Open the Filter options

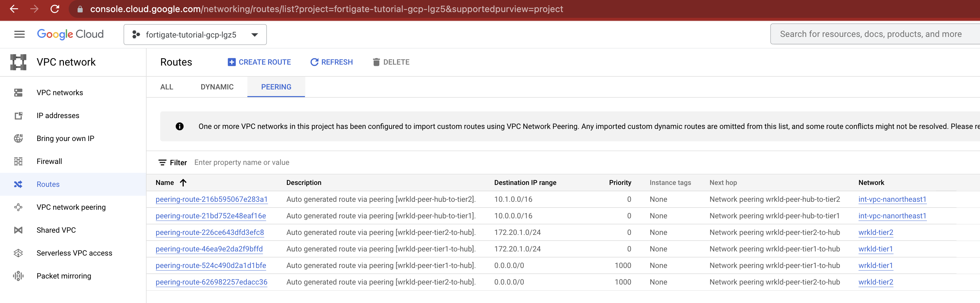(173, 162)
